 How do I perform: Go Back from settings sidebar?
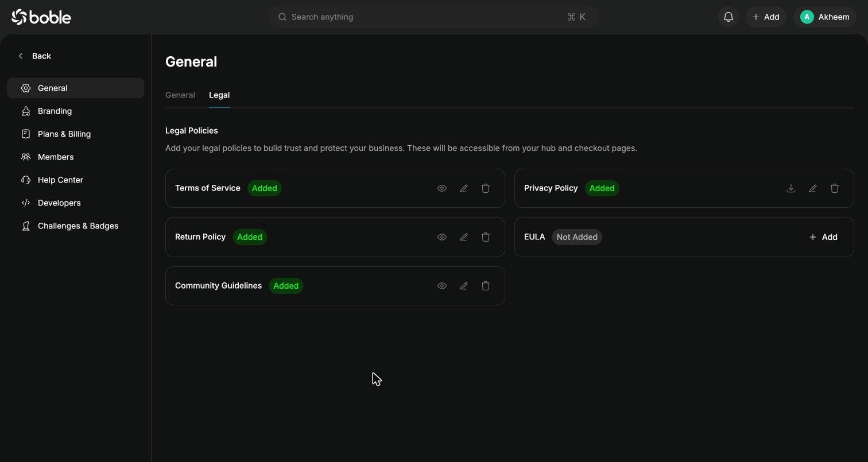(x=34, y=56)
